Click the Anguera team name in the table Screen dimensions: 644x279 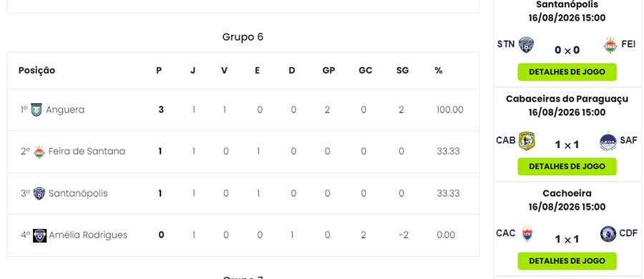65,109
